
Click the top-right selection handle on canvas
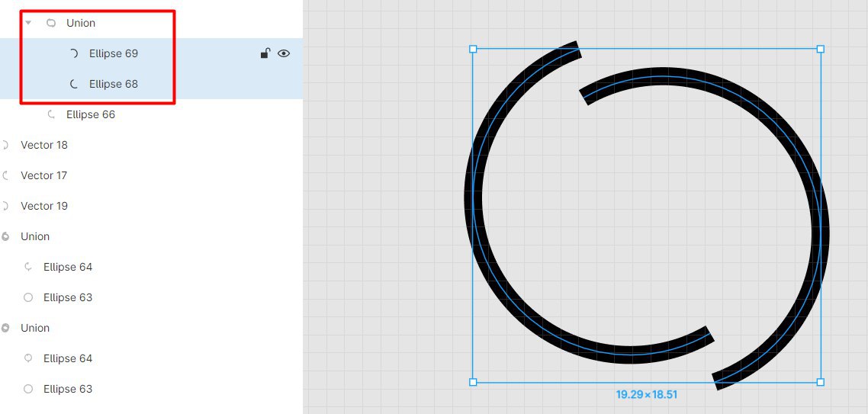[821, 50]
